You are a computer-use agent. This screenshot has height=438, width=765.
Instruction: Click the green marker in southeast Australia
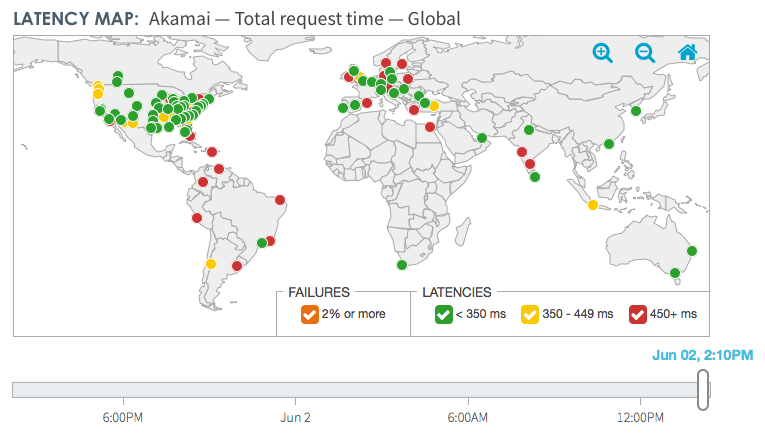tap(674, 272)
